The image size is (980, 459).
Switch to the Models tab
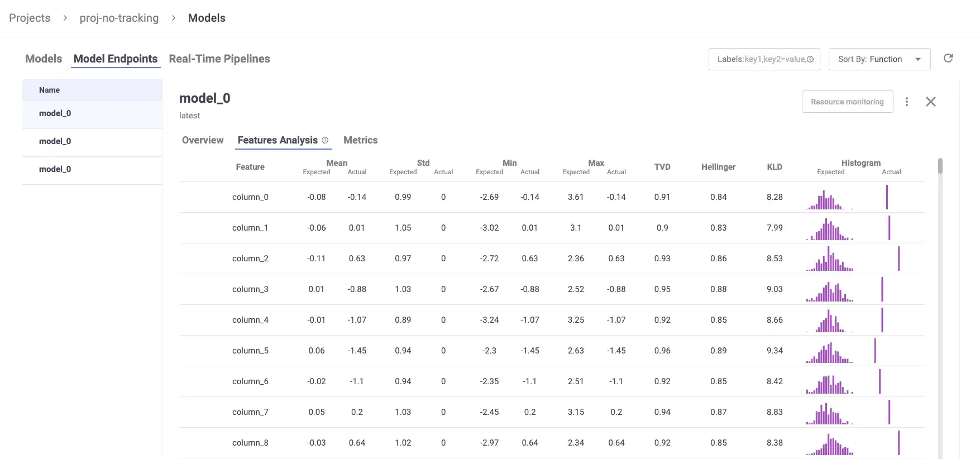(x=44, y=59)
